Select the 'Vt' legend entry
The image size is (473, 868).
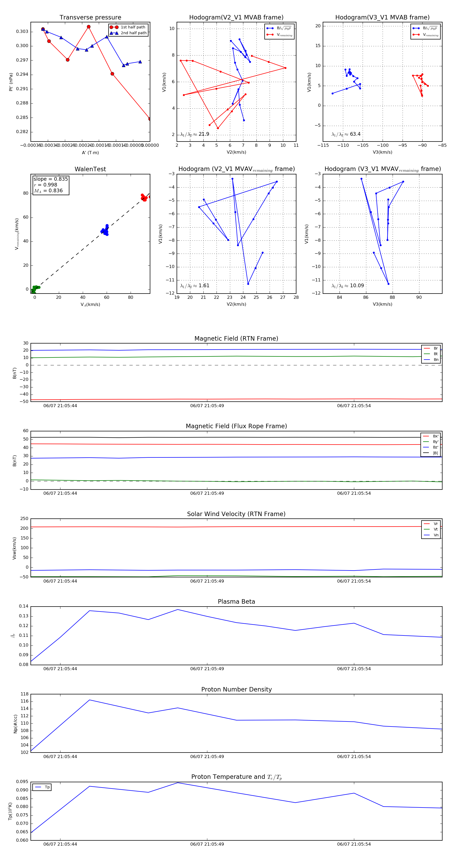431,530
